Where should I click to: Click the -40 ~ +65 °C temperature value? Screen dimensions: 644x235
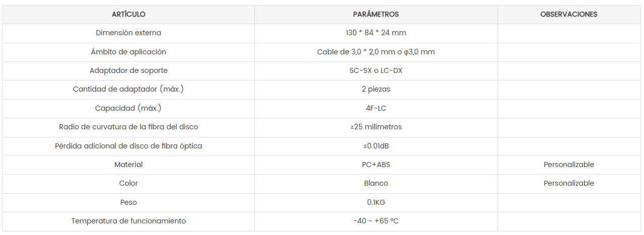point(376,221)
